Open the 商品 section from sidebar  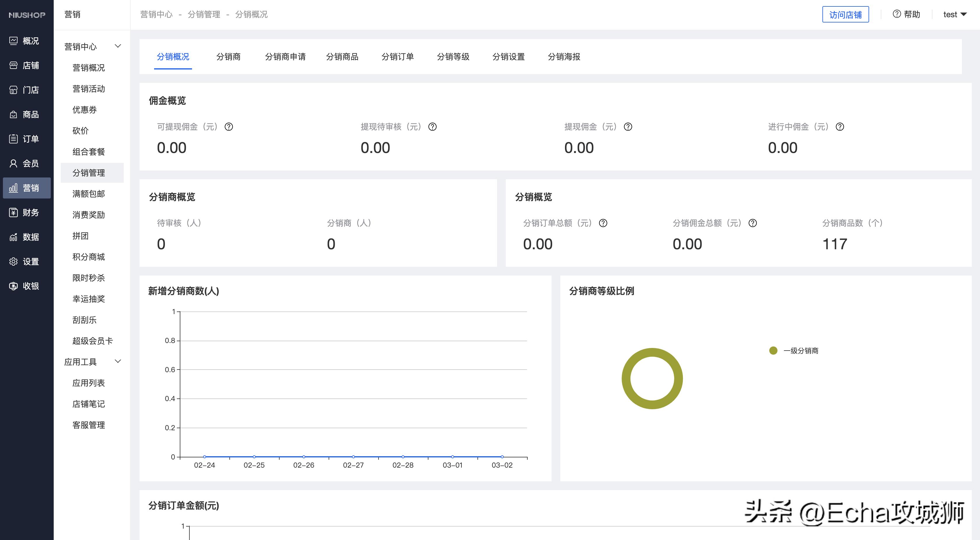coord(27,114)
